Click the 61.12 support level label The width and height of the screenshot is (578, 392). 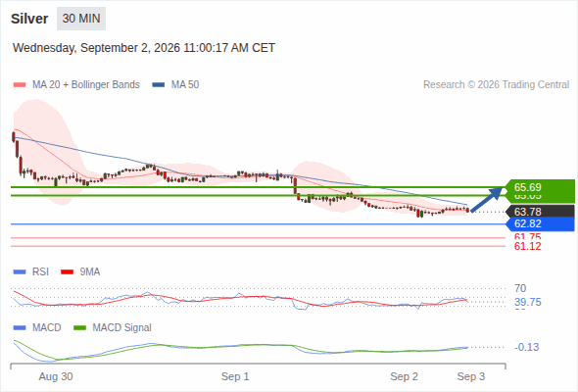point(527,246)
